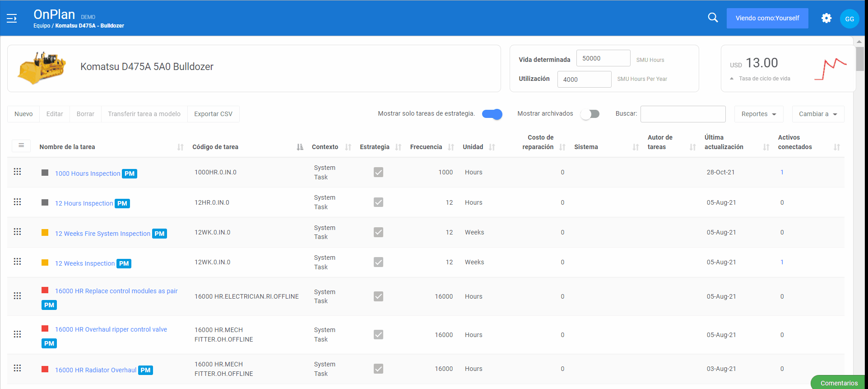Sort by Código de tarea
This screenshot has width=868, height=389.
[x=300, y=147]
